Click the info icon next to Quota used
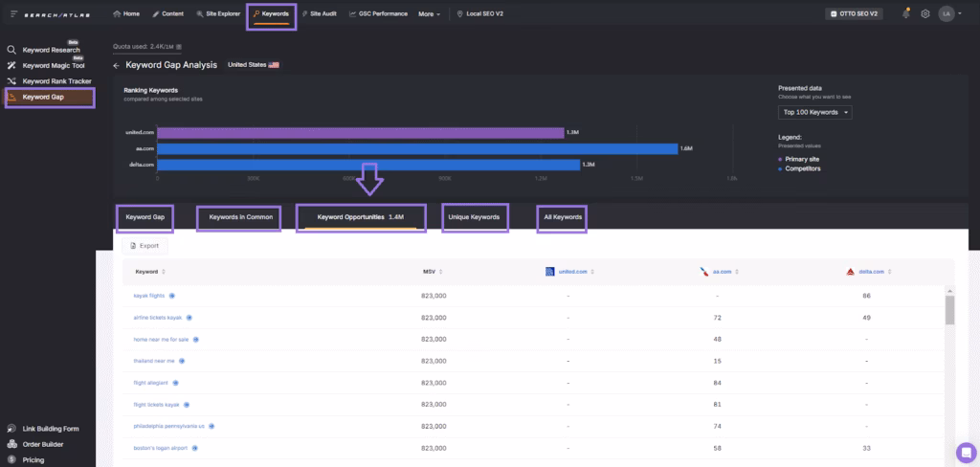This screenshot has width=980, height=467. point(179,46)
